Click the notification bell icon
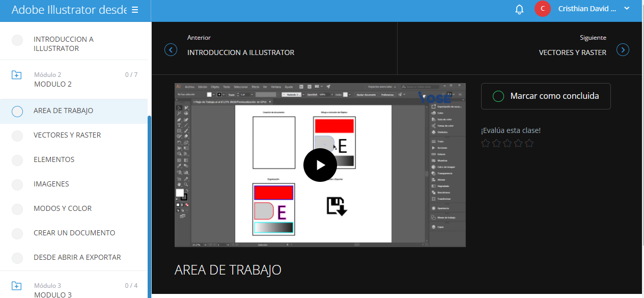 pyautogui.click(x=519, y=9)
